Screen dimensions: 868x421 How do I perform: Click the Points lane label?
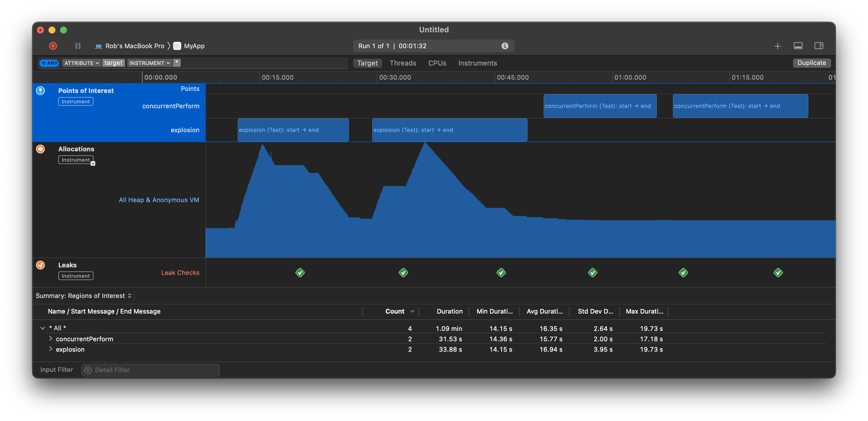click(x=190, y=89)
